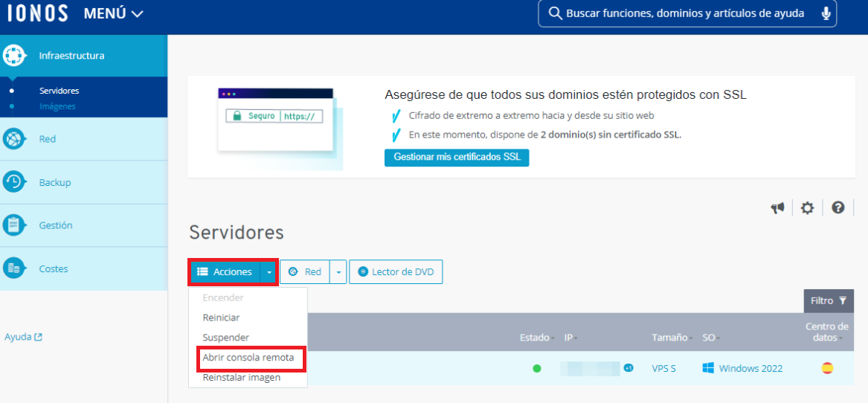Click the search functions input field
The width and height of the screenshot is (868, 403).
(684, 13)
